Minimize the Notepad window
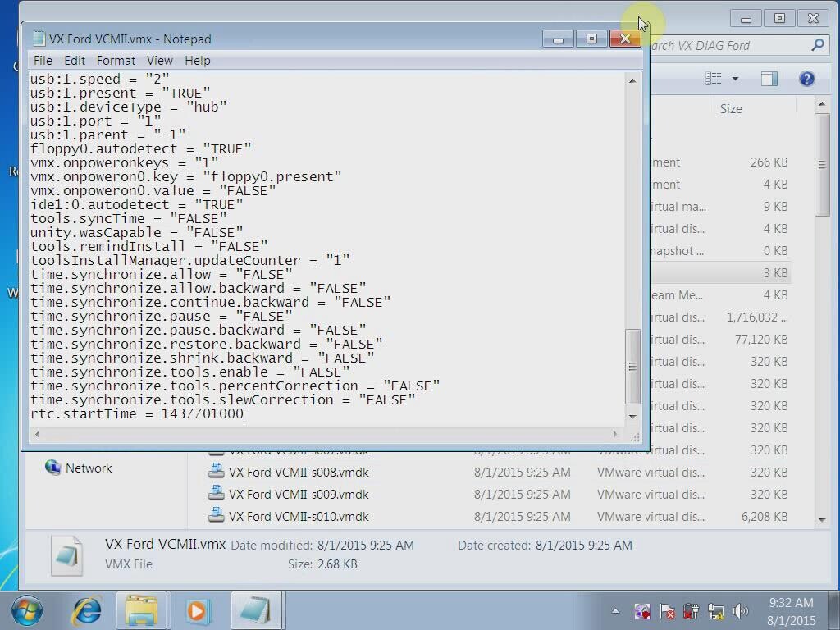Viewport: 840px width, 630px height. click(x=558, y=39)
